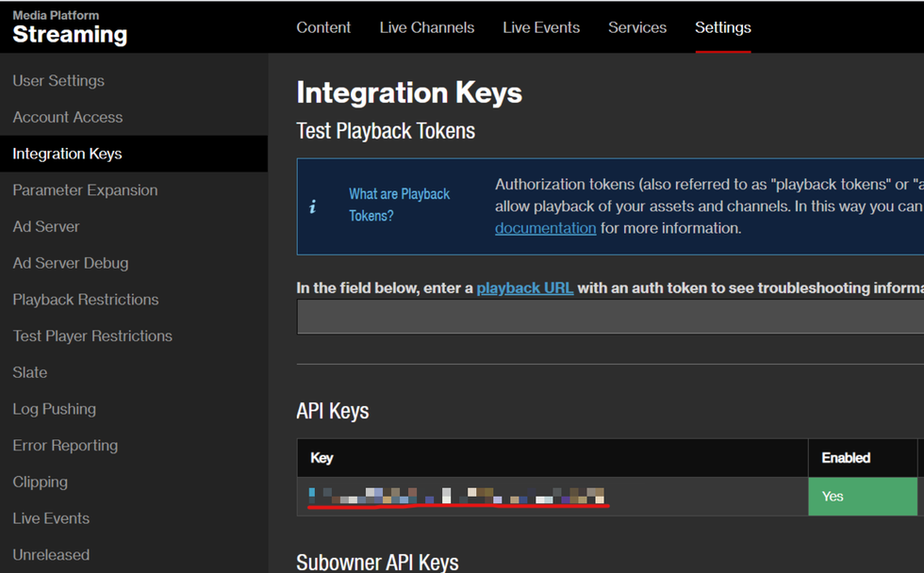Go to the Ad Server Debug page

point(71,263)
